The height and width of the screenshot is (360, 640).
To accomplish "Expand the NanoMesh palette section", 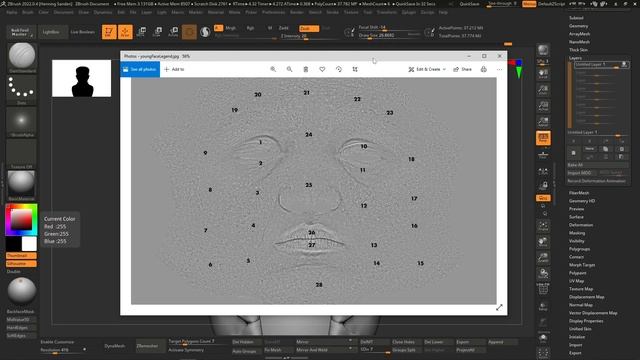I will pos(580,42).
